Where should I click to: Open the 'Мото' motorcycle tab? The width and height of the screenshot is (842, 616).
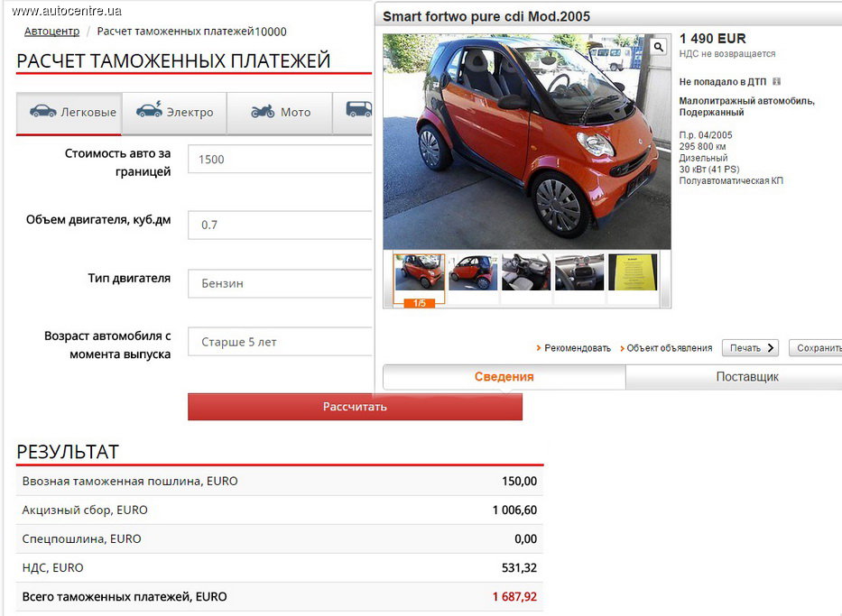[x=279, y=113]
